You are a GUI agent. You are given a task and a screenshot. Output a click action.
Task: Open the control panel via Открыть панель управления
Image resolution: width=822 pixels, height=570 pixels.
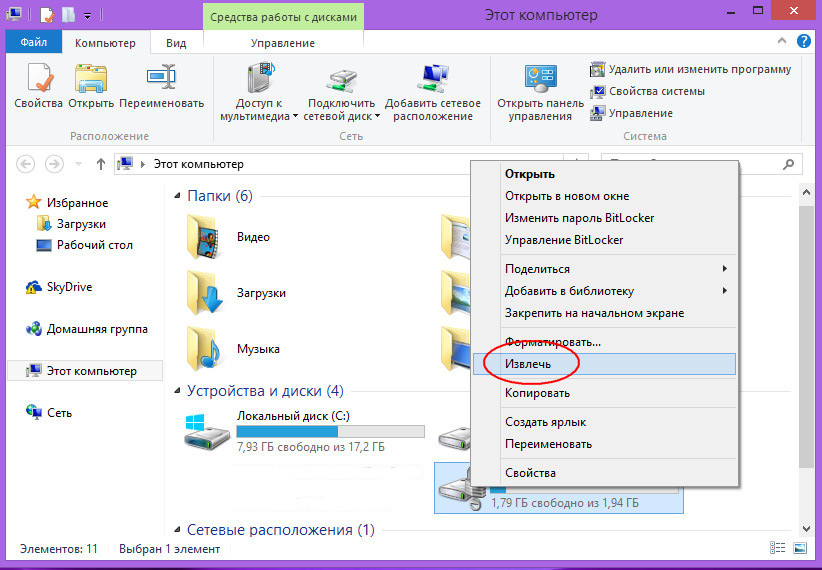pyautogui.click(x=540, y=92)
